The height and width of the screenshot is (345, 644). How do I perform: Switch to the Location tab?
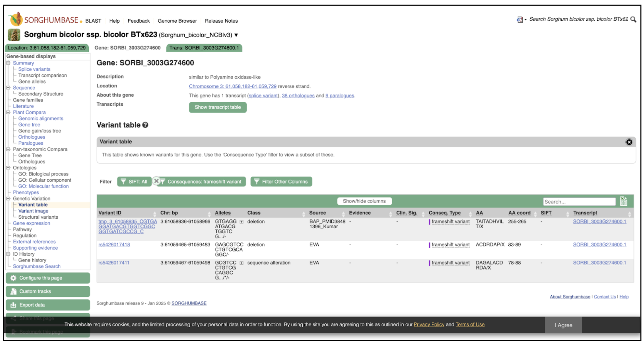[47, 48]
